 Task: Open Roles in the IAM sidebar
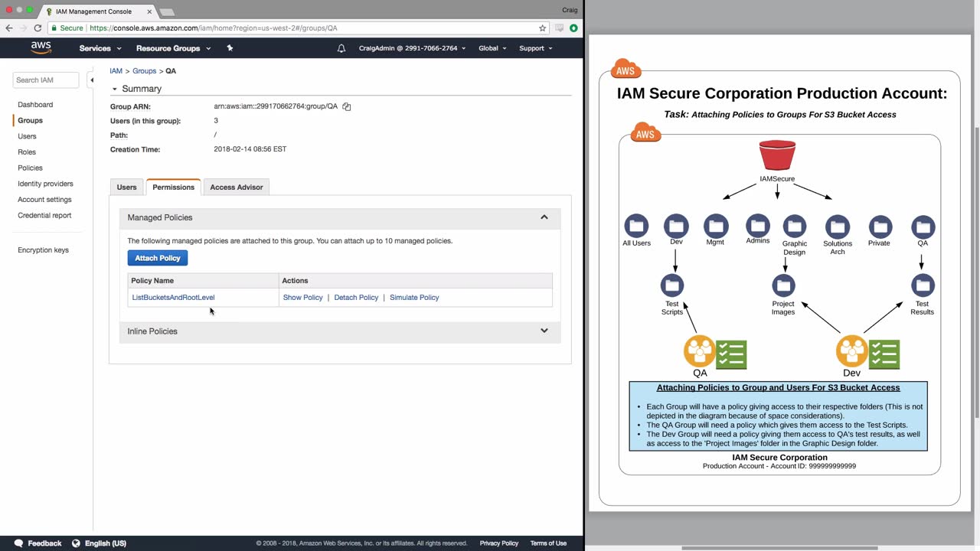pos(27,152)
